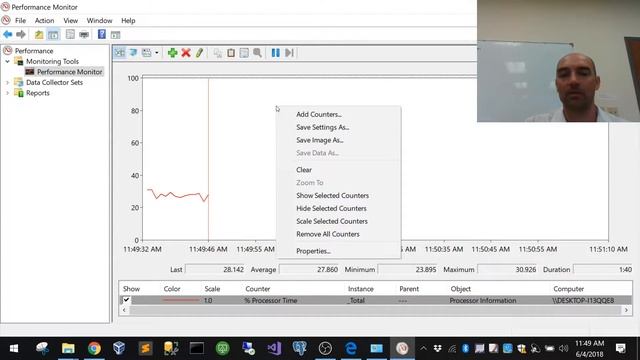Uncheck Show box for % Processor Time
Viewport: 640px width, 360px height.
click(x=126, y=300)
